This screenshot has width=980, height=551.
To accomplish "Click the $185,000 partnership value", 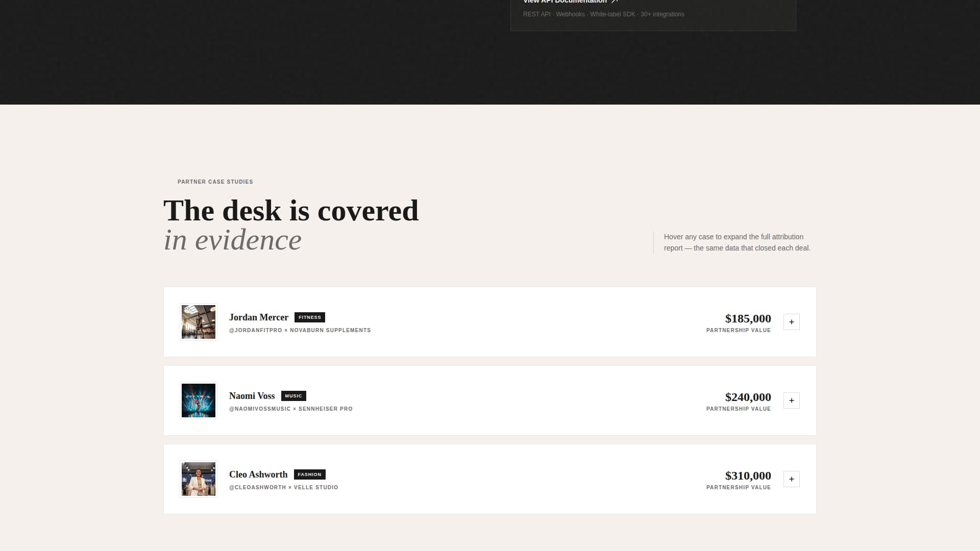I will (748, 319).
